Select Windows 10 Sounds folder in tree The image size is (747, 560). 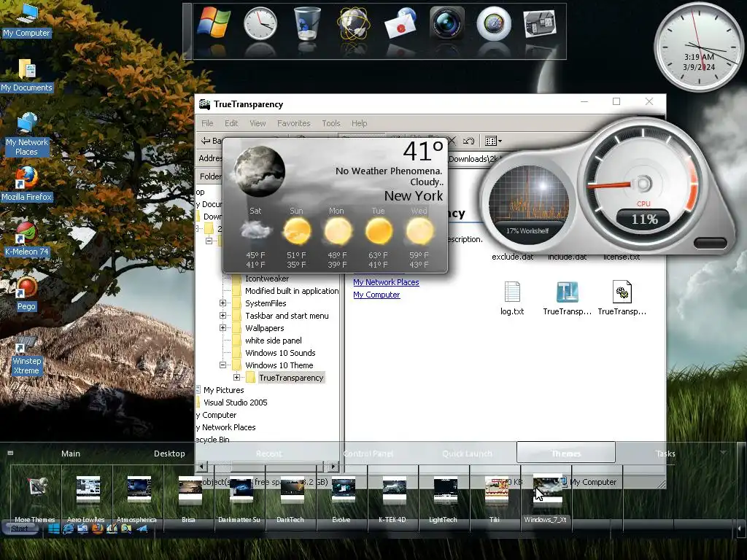point(280,353)
